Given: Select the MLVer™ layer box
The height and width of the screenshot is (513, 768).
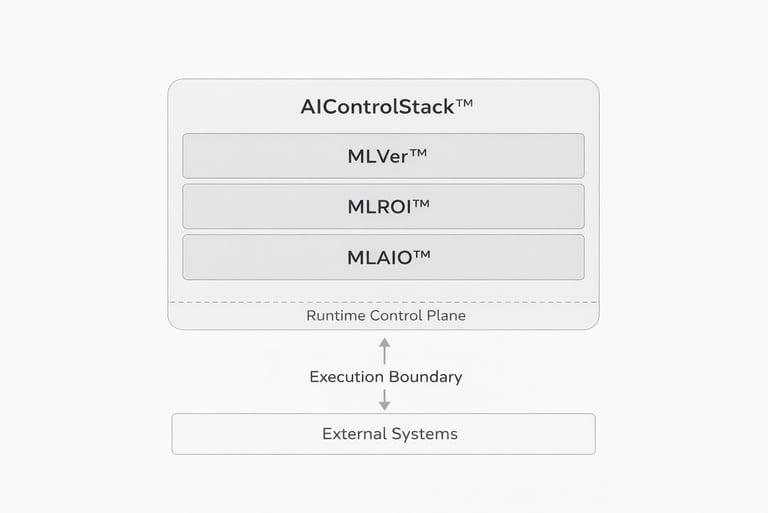Looking at the screenshot, I should 384,156.
